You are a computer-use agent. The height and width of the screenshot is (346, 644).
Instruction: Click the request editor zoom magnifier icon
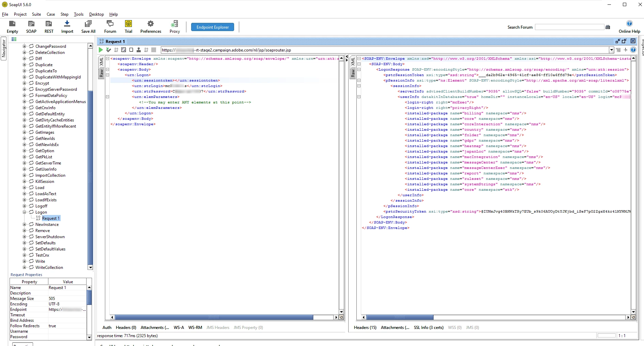[341, 317]
